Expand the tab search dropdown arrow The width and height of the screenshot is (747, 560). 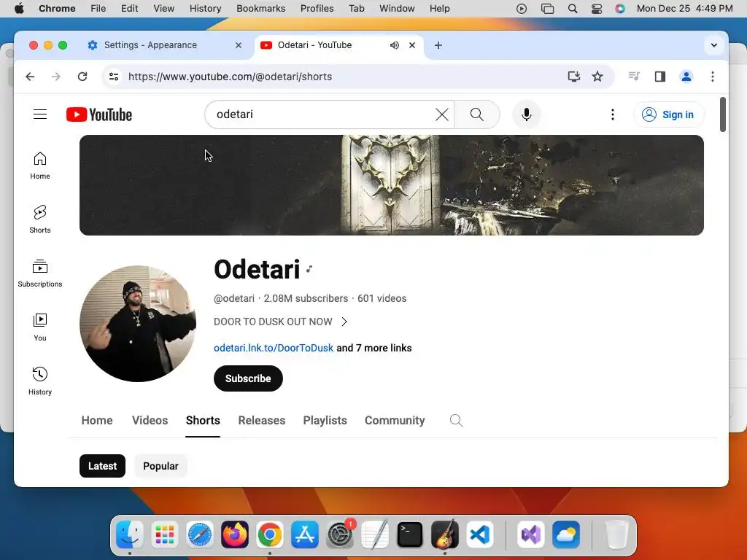pyautogui.click(x=713, y=45)
